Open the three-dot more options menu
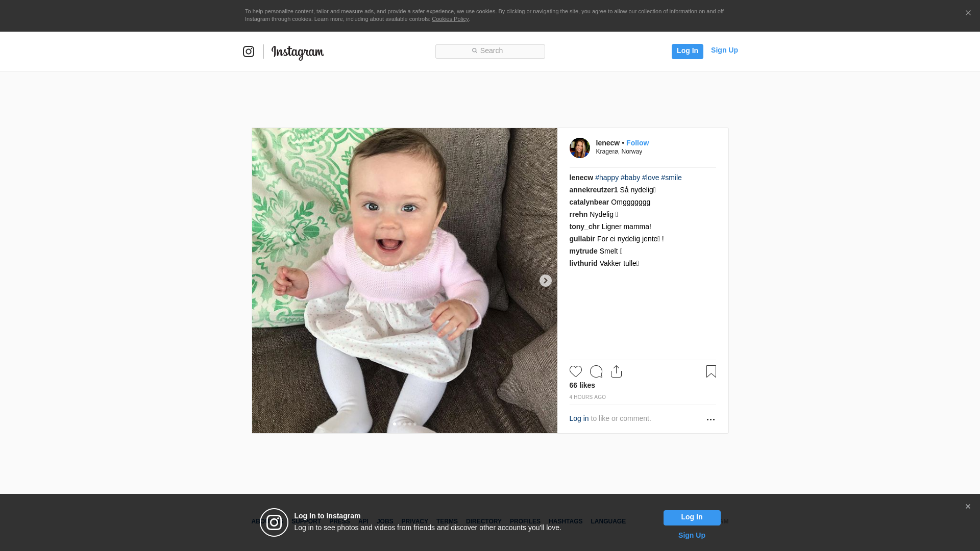The height and width of the screenshot is (551, 980). [x=710, y=419]
